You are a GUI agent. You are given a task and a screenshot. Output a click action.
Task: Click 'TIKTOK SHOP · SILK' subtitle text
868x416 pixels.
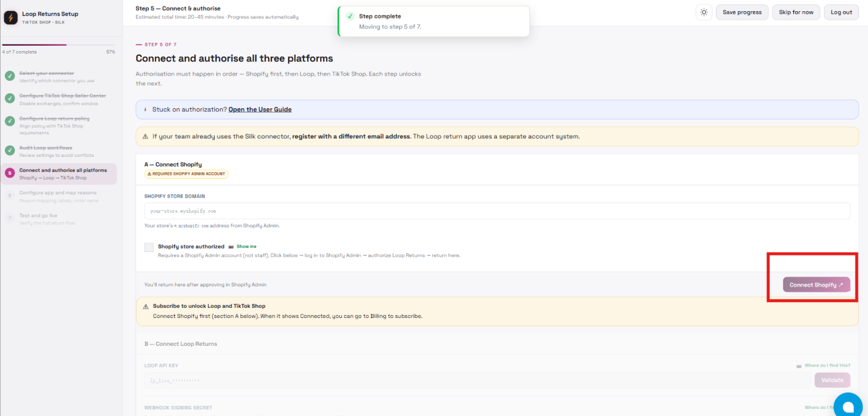click(43, 22)
